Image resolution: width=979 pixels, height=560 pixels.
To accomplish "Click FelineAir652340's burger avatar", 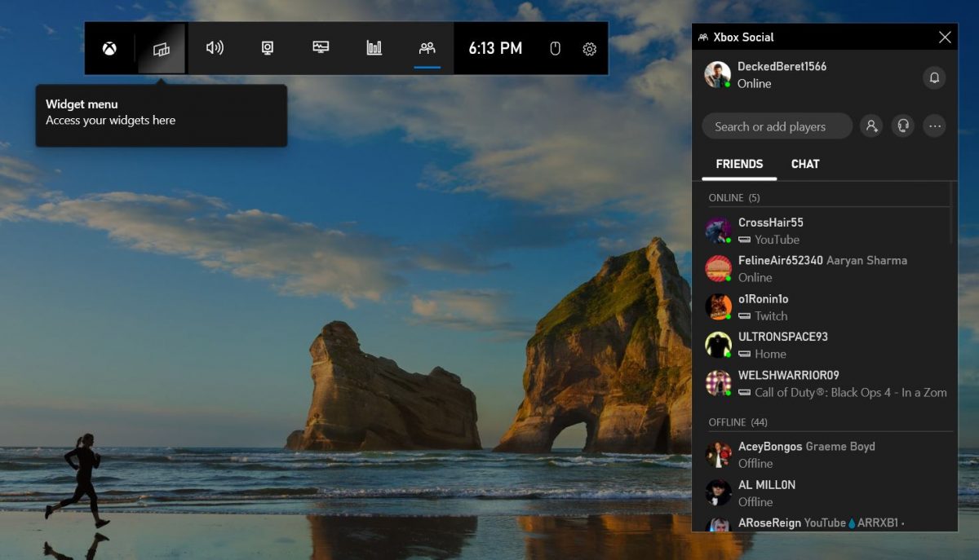I will pos(718,269).
